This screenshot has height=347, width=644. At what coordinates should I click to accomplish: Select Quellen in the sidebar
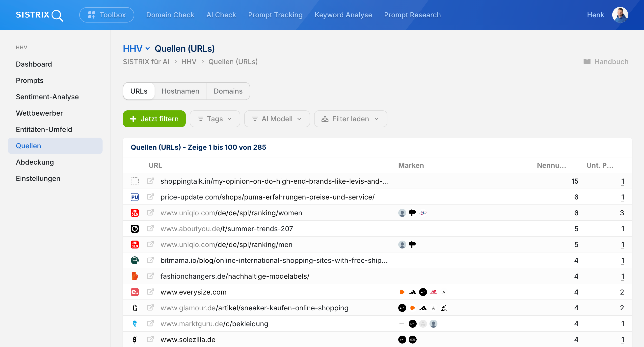(55, 146)
